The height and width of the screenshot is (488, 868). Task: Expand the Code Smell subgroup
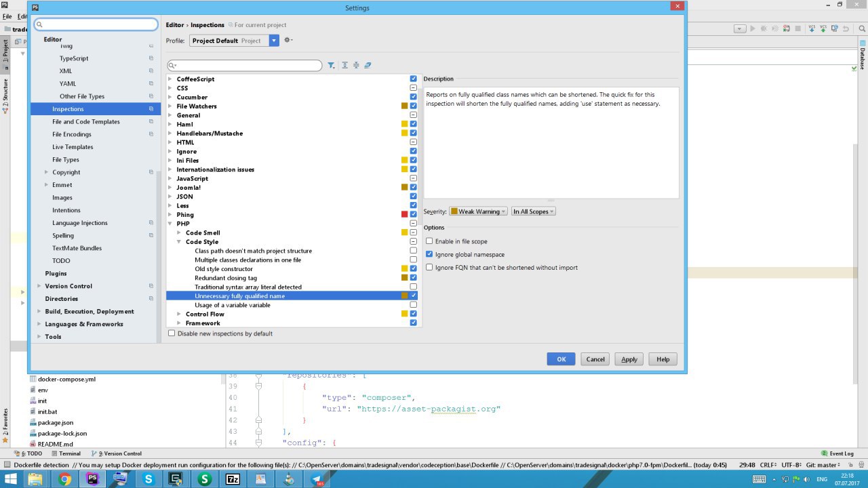coord(179,232)
